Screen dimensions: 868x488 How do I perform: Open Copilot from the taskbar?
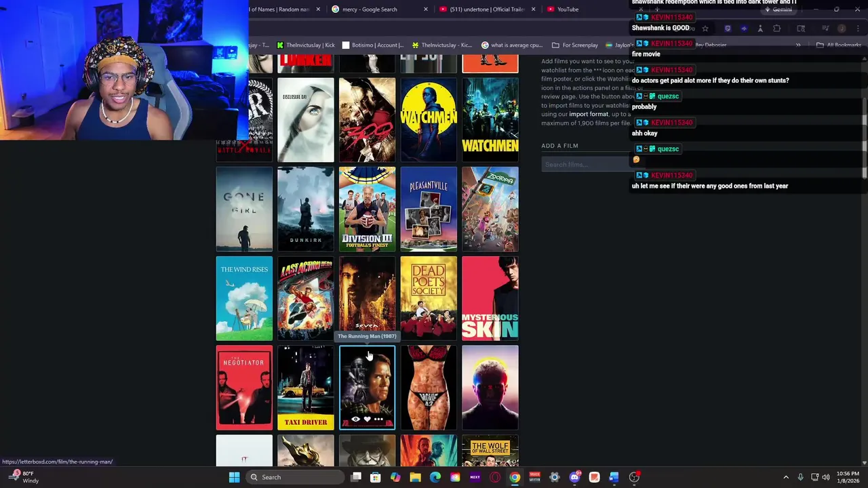click(x=395, y=477)
